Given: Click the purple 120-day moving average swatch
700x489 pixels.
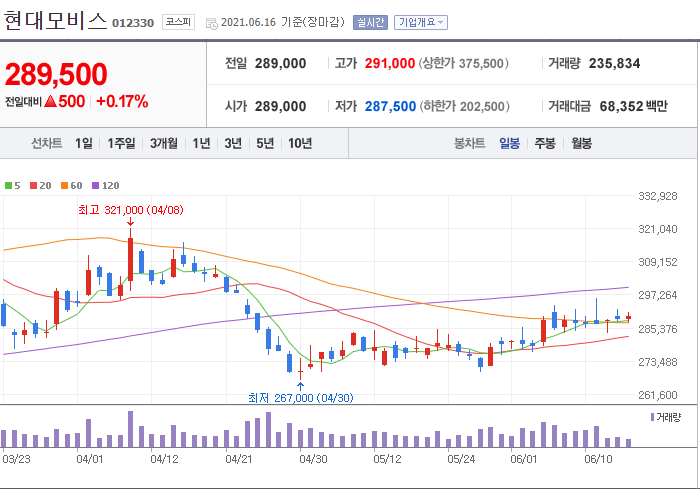Looking at the screenshot, I should 95,186.
